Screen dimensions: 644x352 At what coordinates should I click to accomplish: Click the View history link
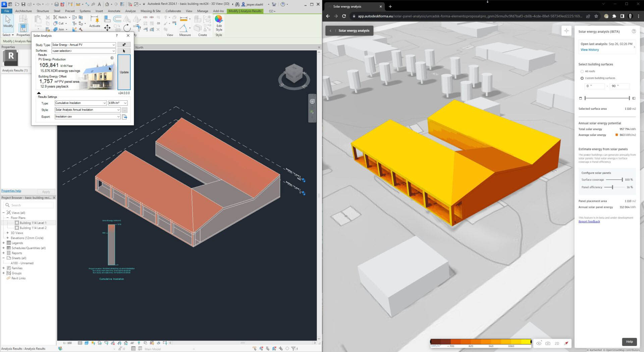coord(589,50)
